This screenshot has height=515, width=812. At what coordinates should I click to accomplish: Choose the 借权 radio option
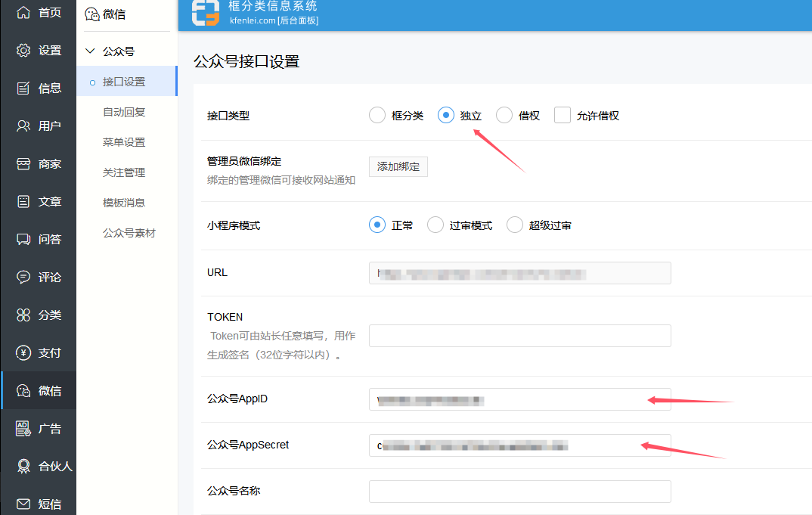[x=504, y=116]
